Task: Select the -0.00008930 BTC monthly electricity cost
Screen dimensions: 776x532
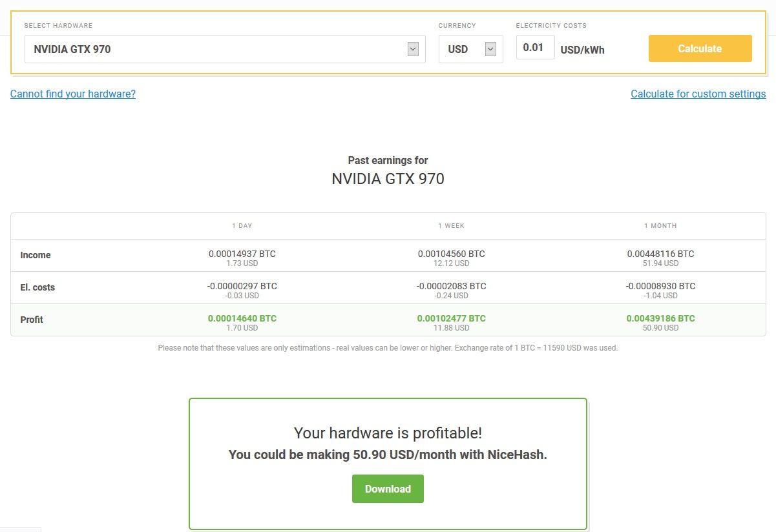Action: point(660,286)
